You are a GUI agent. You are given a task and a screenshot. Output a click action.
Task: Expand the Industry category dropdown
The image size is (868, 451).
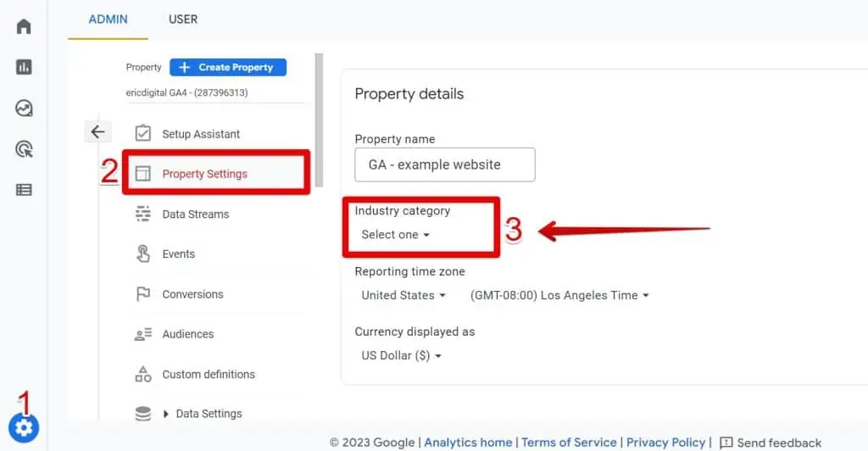[x=395, y=235]
